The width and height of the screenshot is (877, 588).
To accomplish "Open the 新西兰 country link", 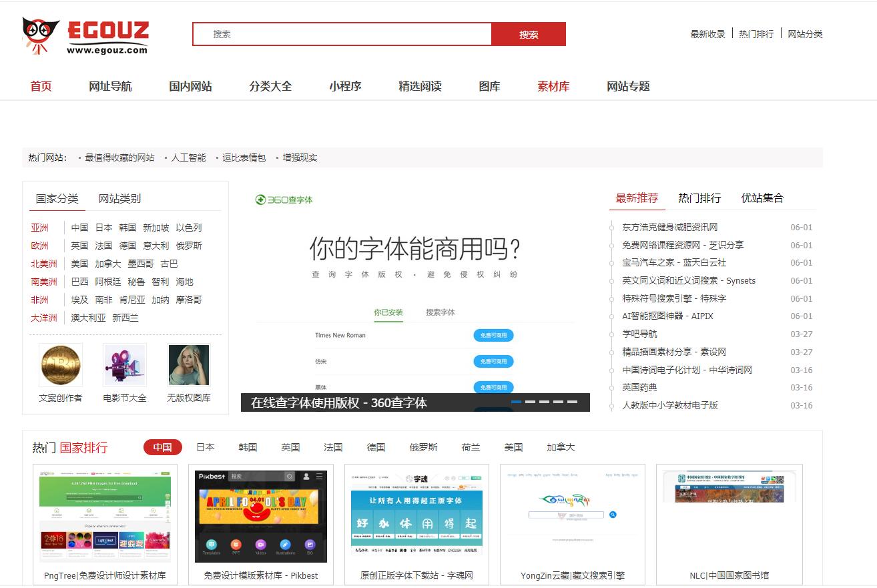I will 125,318.
